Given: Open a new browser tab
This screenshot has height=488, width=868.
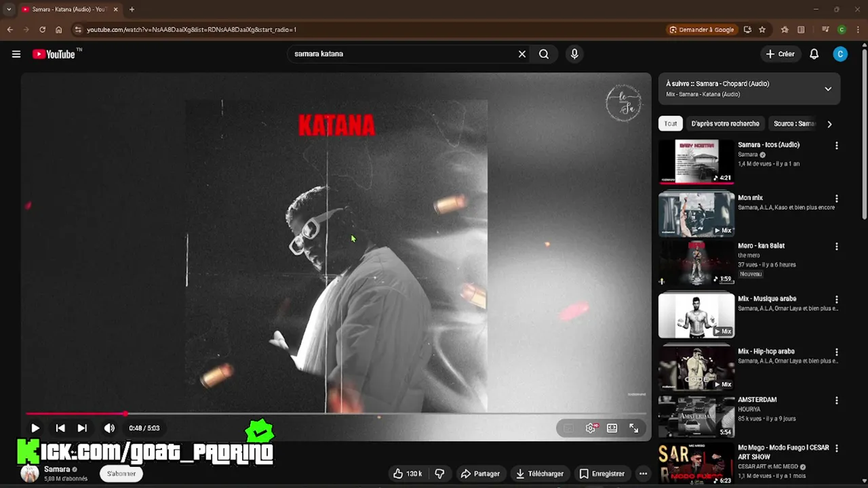Looking at the screenshot, I should (132, 9).
